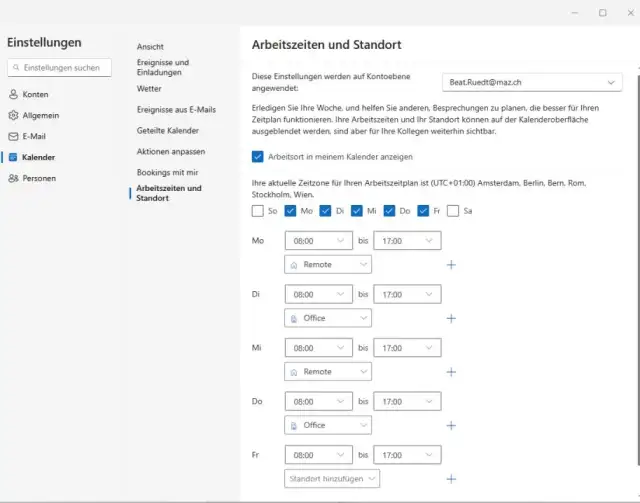Add another time slot for Monday
This screenshot has width=640, height=503.
[x=451, y=264]
